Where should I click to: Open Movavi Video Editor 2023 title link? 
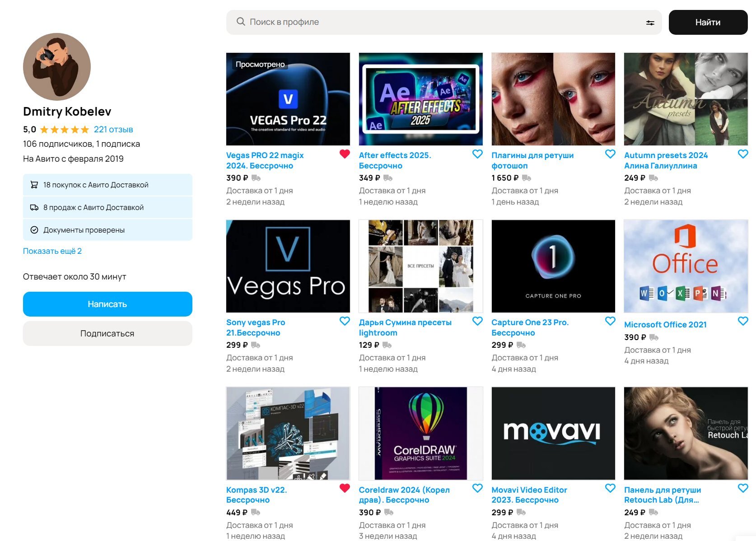529,495
